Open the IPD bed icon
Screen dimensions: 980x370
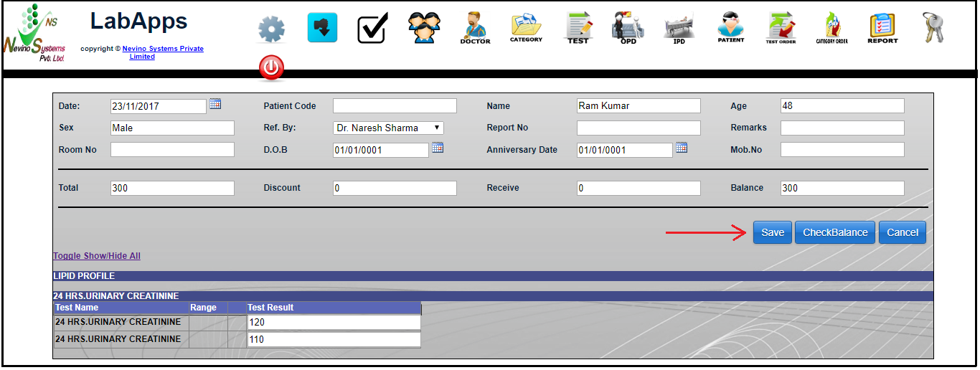tap(679, 28)
